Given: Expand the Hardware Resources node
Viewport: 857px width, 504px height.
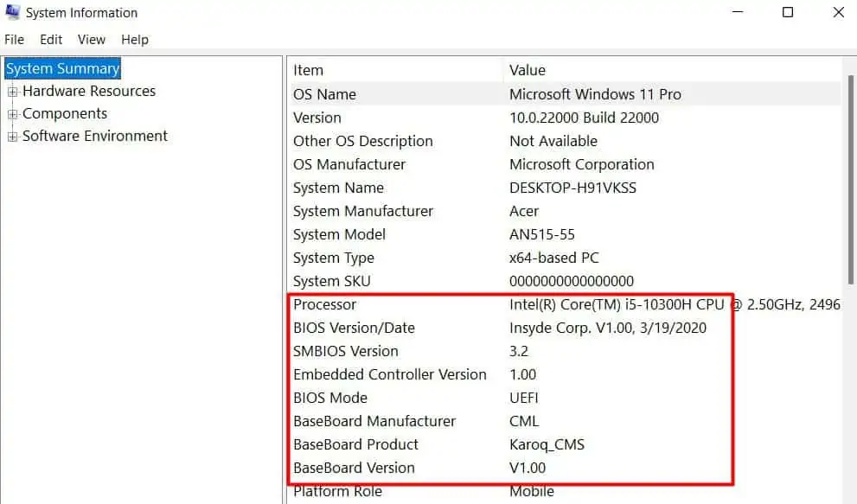Looking at the screenshot, I should (x=13, y=92).
